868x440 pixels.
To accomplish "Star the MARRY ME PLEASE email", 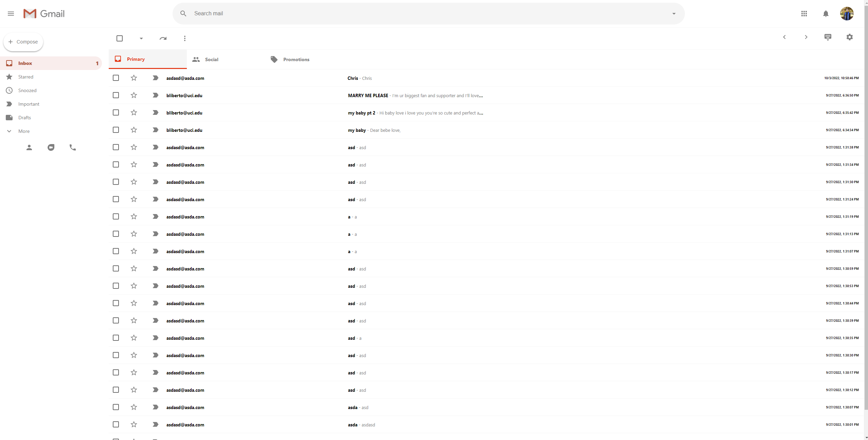I will 134,95.
